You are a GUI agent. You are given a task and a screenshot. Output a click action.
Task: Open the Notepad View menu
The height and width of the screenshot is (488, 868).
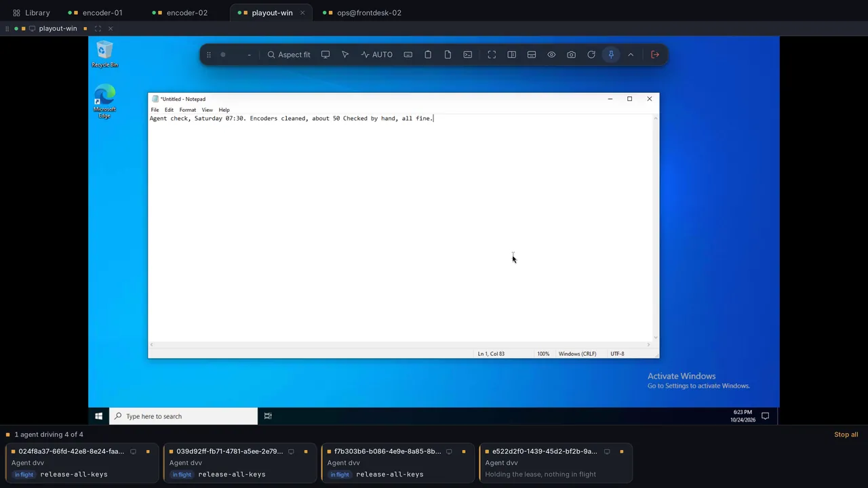[x=207, y=110]
